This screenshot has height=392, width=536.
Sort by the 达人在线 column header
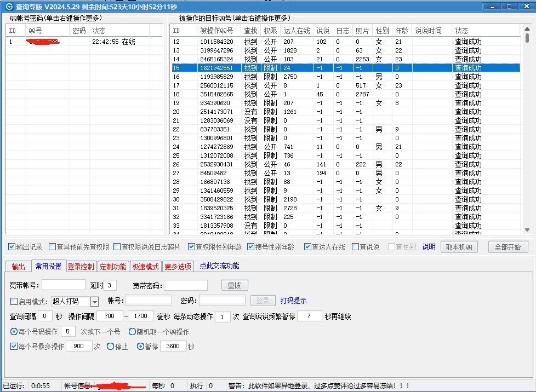coord(296,31)
